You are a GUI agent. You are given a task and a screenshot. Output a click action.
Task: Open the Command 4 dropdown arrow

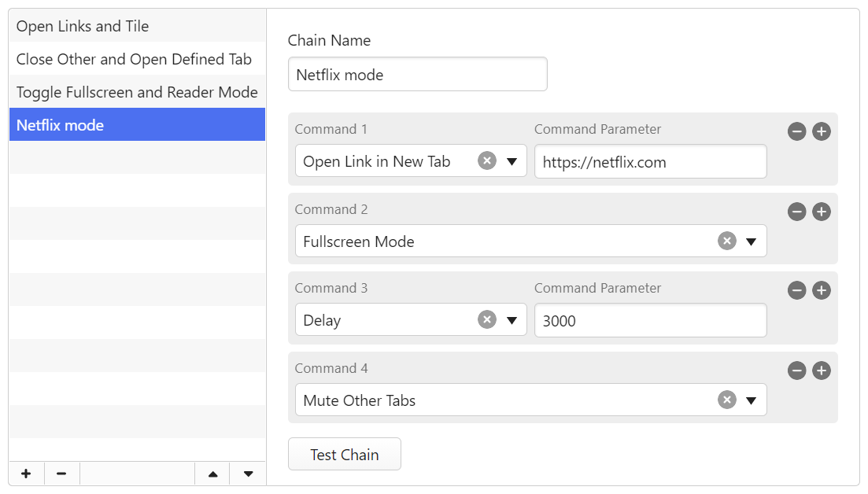(752, 400)
